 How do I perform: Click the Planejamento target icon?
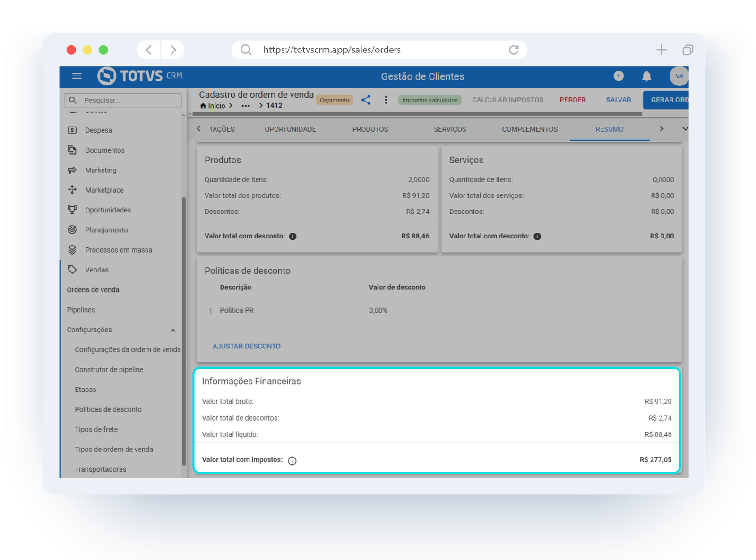point(72,229)
